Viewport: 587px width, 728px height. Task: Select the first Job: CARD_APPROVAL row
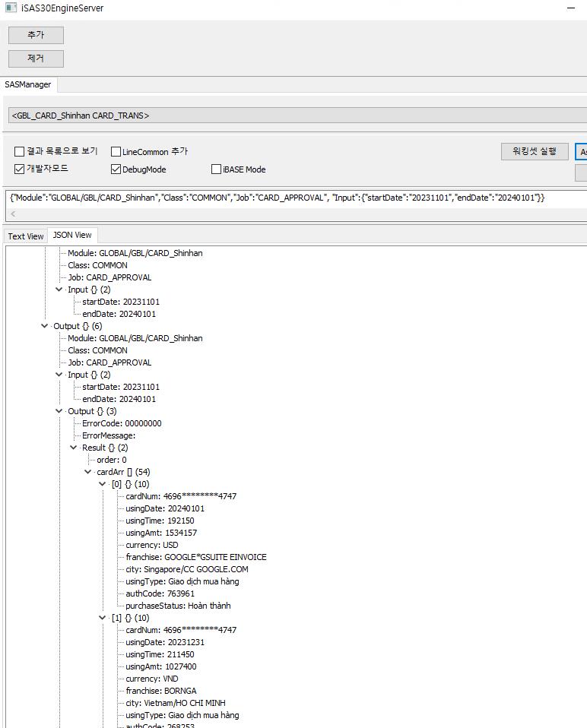click(109, 277)
